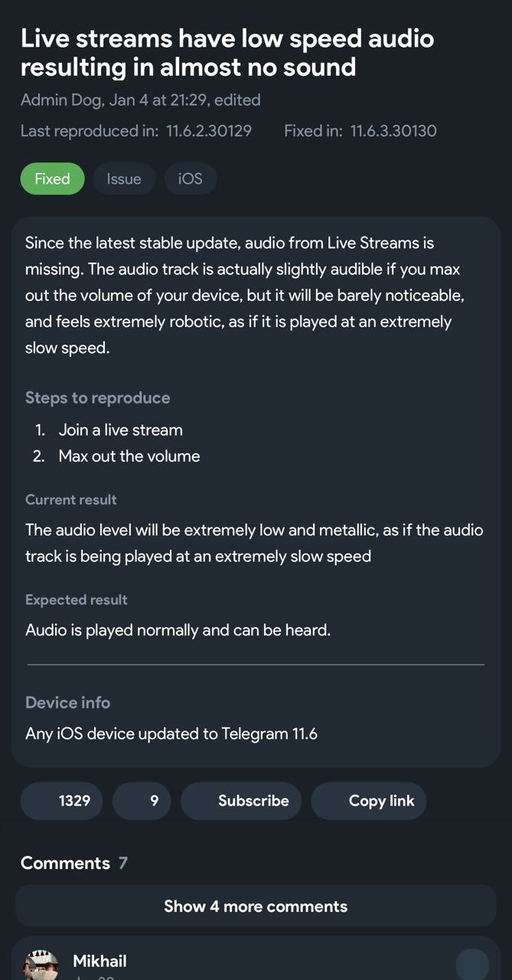Subscribe to this bug report
Screen dimensions: 512x980
tap(241, 800)
